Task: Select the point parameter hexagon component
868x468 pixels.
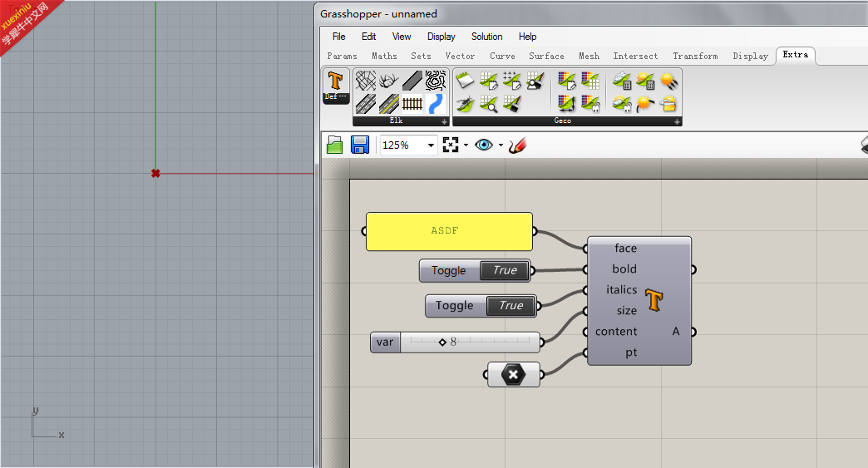Action: click(x=513, y=375)
